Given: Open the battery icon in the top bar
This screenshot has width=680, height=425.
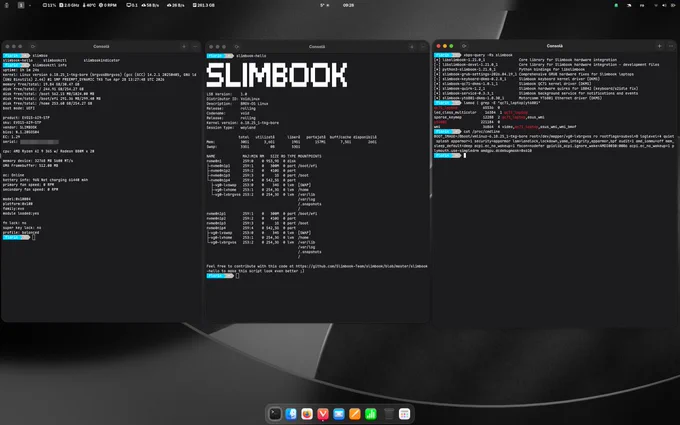Looking at the screenshot, I should 672,5.
